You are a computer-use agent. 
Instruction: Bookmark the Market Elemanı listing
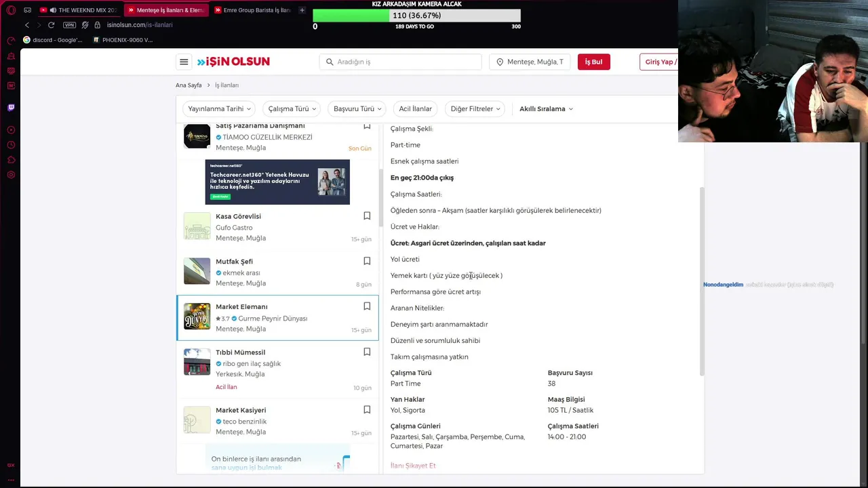(367, 306)
